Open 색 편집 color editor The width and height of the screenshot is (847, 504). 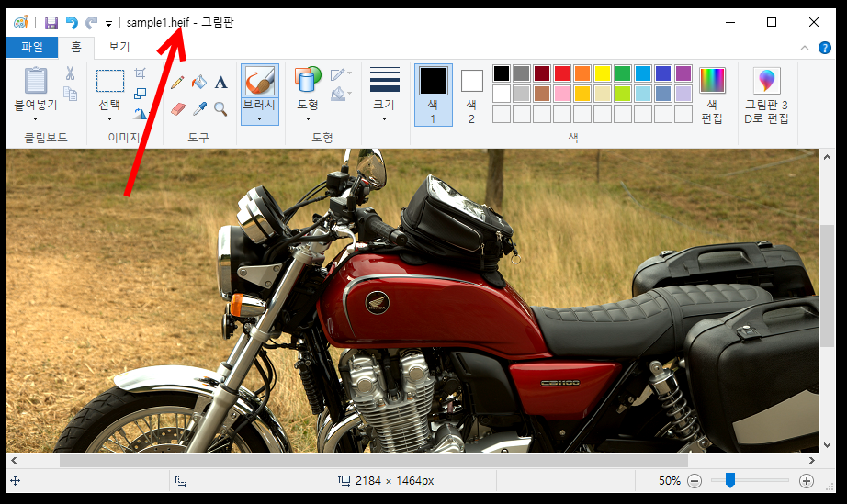(712, 95)
